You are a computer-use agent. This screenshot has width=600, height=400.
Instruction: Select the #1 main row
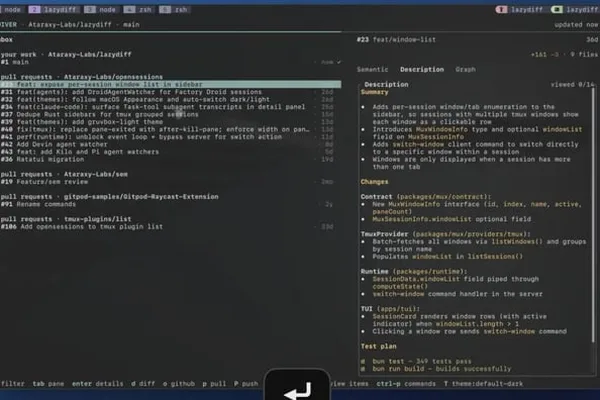click(170, 62)
